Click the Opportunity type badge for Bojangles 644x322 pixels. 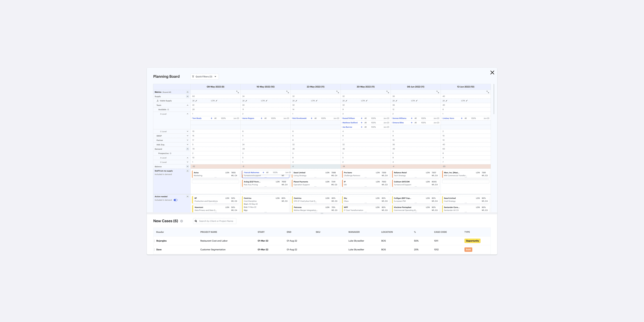coord(472,241)
